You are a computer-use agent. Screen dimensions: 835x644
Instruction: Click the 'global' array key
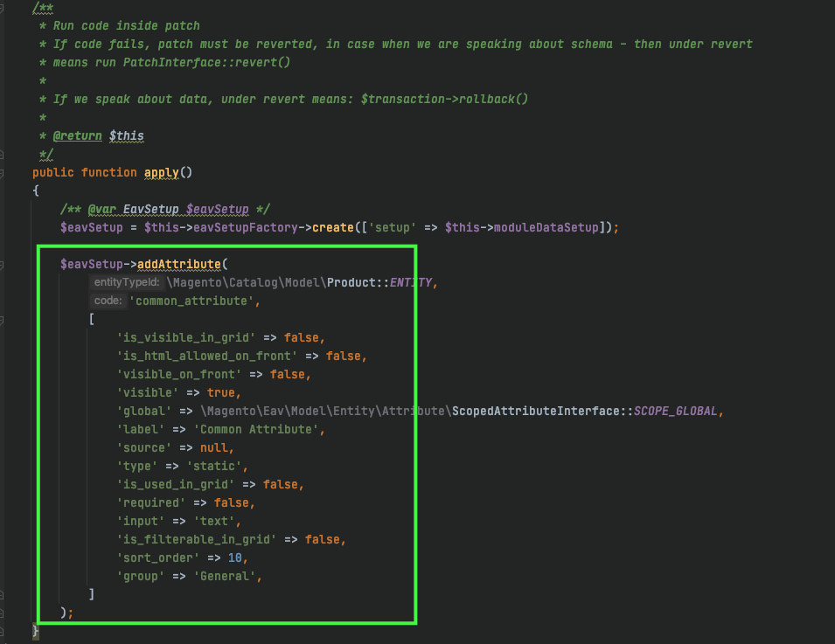pyautogui.click(x=144, y=412)
